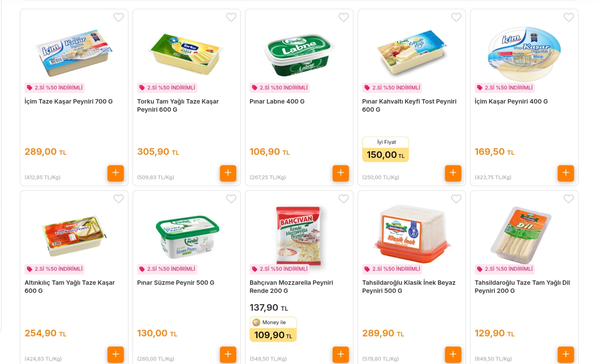The width and height of the screenshot is (603, 364).
Task: View the Tahsildaroğlu Klasik İnek cheese image
Action: pyautogui.click(x=412, y=234)
